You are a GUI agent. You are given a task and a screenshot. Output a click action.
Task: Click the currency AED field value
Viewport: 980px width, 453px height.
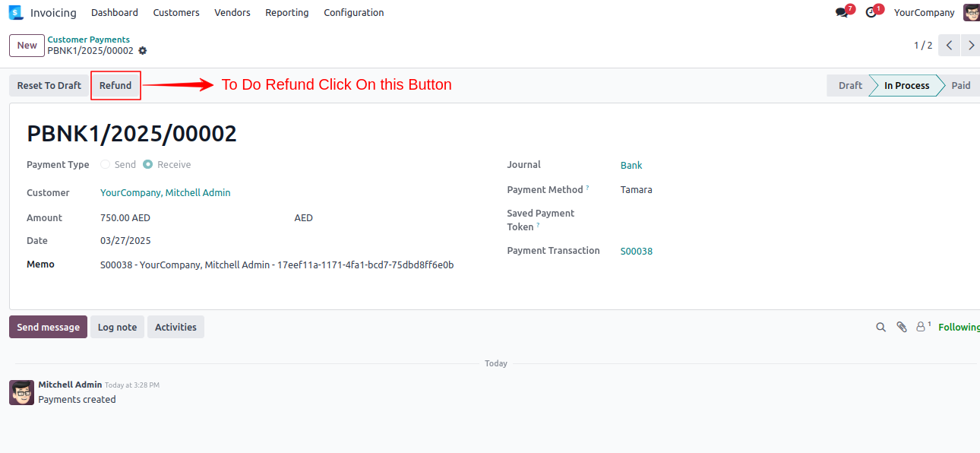pos(304,217)
